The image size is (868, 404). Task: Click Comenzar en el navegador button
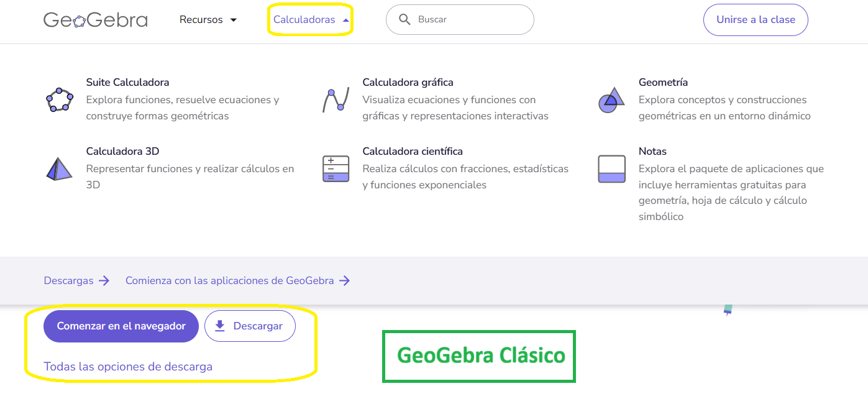[x=121, y=326]
